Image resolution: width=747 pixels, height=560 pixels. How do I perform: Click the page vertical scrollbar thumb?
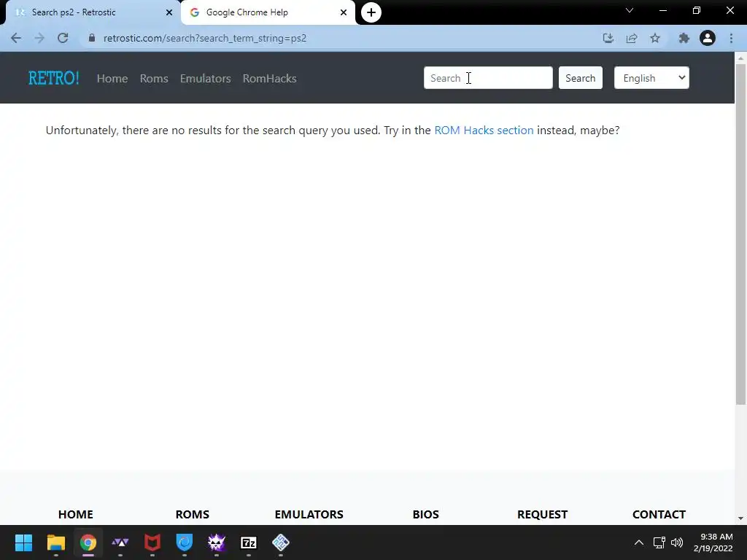click(x=740, y=234)
